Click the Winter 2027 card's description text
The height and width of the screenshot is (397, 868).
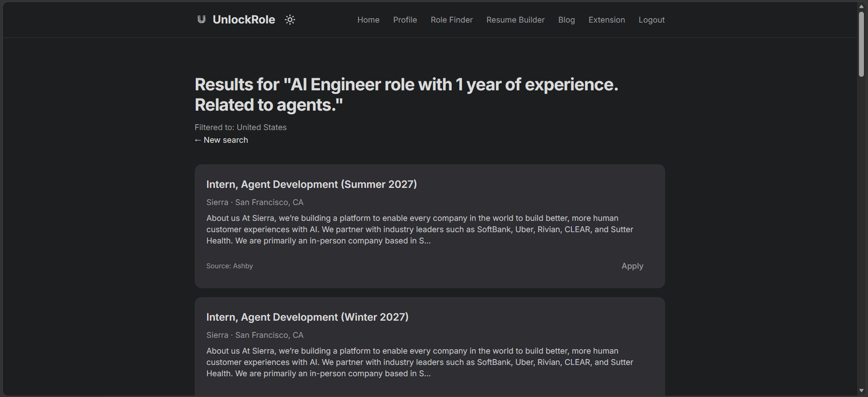click(420, 362)
